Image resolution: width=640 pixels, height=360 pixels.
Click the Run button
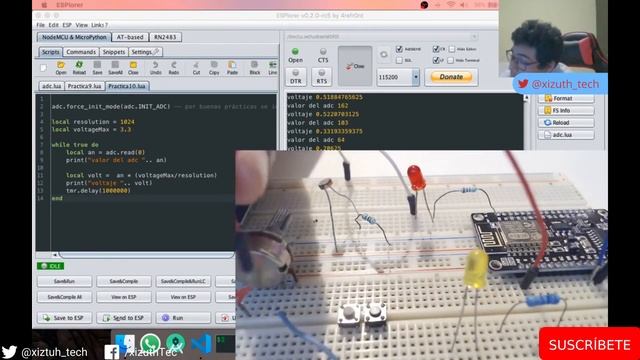tap(183, 318)
